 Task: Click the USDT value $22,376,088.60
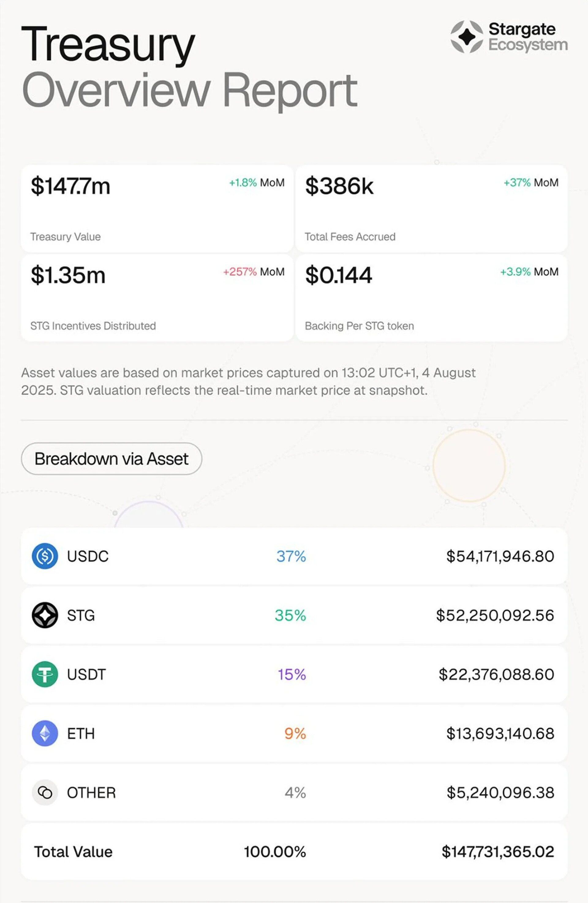[496, 674]
